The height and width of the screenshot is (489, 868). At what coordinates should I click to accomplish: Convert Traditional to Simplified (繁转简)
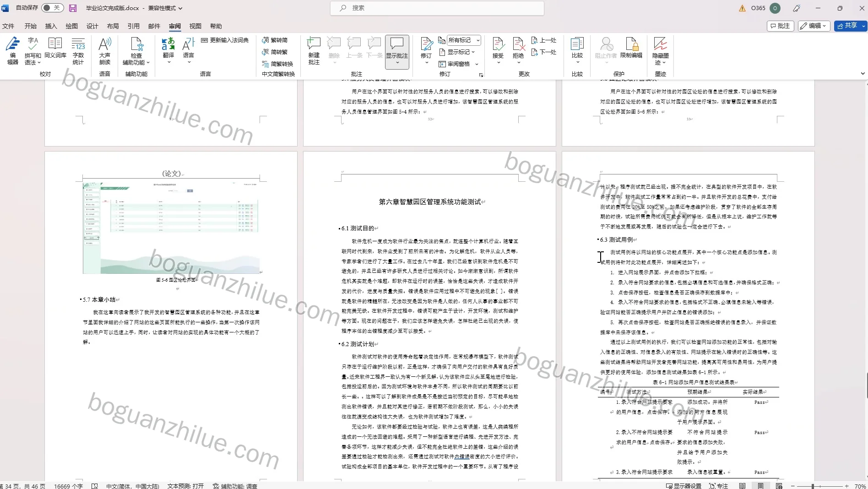point(275,40)
